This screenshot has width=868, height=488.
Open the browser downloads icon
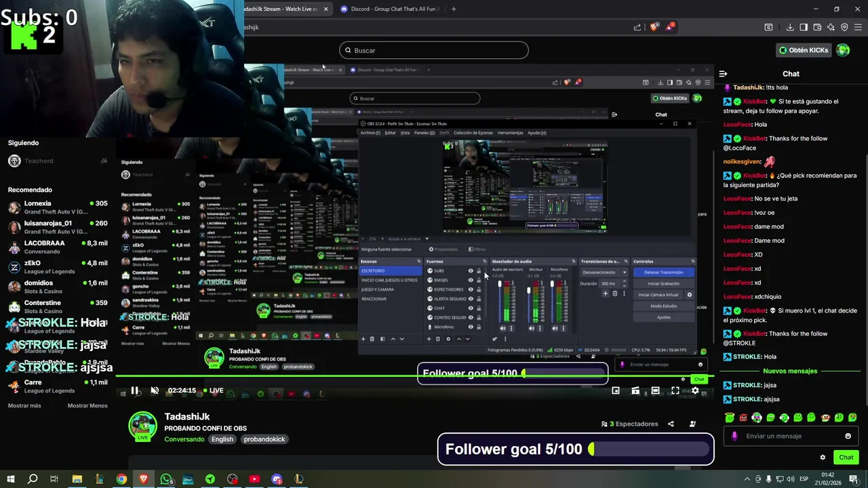[790, 27]
